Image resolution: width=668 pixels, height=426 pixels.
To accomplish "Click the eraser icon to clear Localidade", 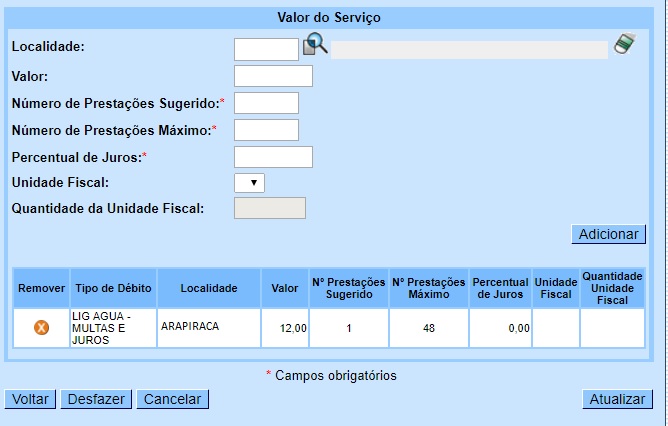I will 624,45.
